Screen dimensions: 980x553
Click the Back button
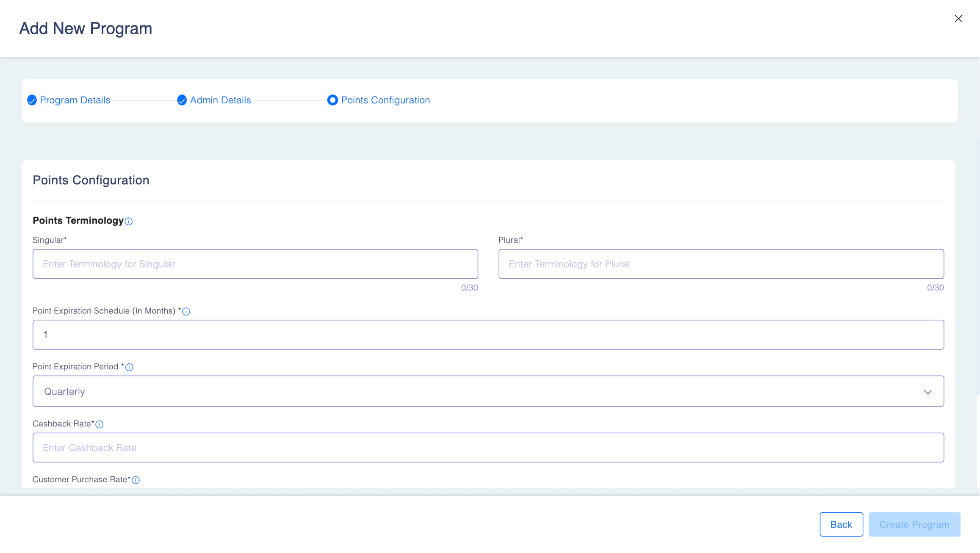point(841,525)
